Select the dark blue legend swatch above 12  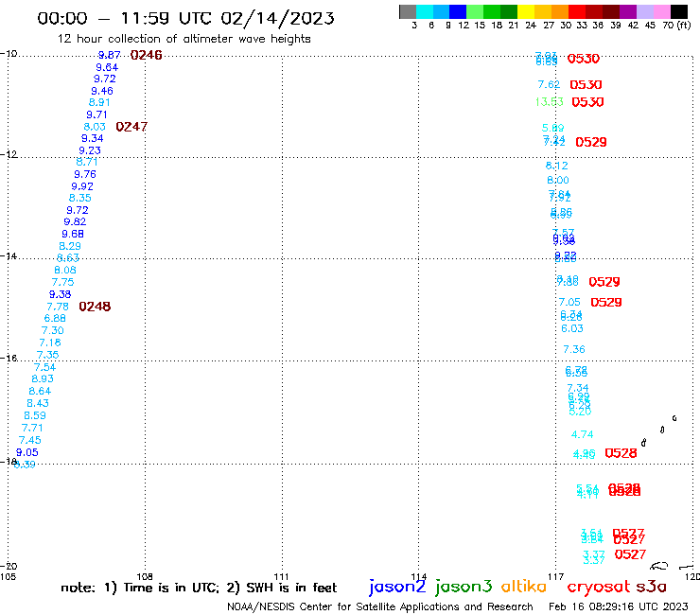tap(458, 11)
